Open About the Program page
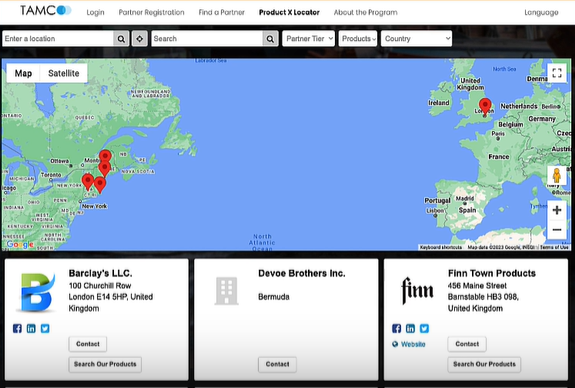Viewport: 575px width, 388px height. click(x=365, y=12)
